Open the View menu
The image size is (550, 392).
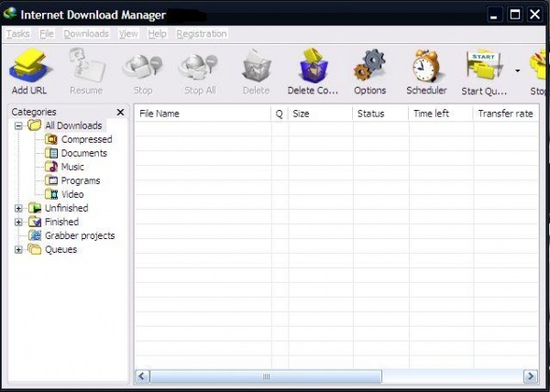tap(128, 34)
